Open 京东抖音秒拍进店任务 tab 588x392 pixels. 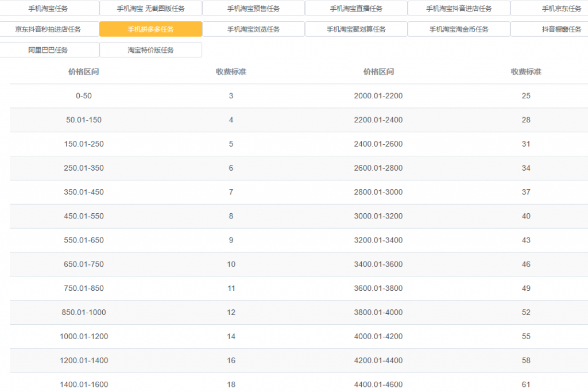(x=48, y=29)
